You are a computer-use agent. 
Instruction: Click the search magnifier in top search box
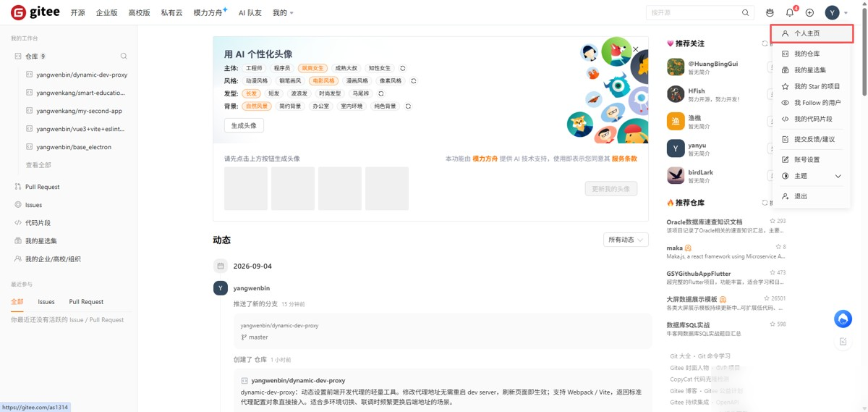(745, 12)
